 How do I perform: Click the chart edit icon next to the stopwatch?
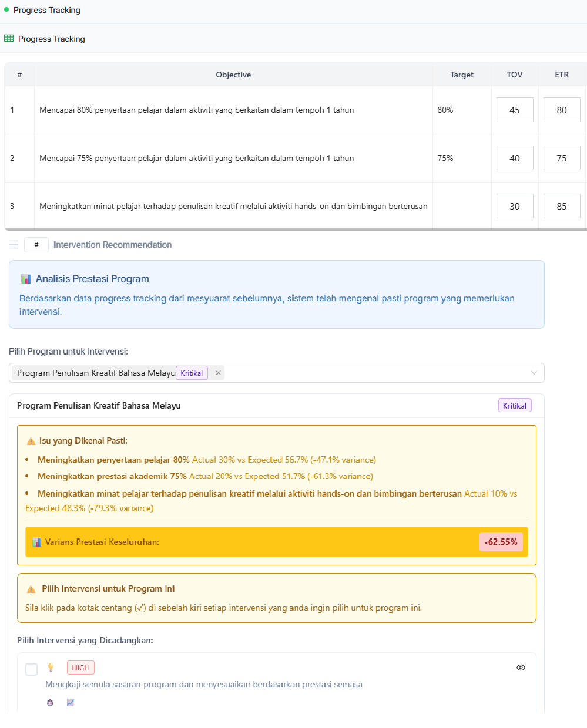point(71,702)
